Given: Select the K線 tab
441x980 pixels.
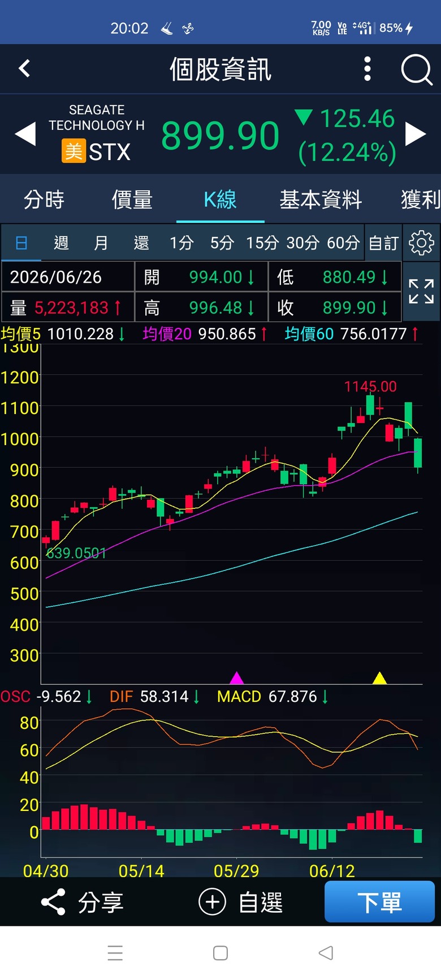Looking at the screenshot, I should (x=220, y=200).
